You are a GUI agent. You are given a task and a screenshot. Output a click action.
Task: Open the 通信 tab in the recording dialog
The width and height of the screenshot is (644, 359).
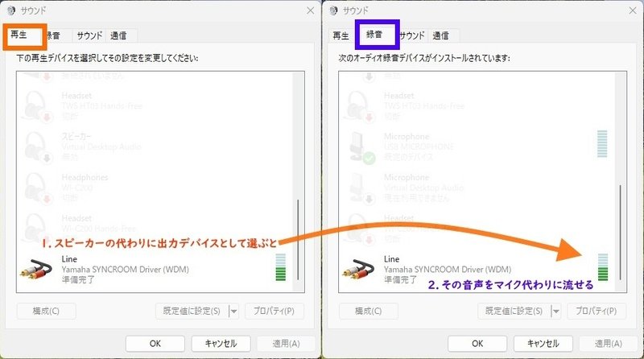pyautogui.click(x=440, y=35)
